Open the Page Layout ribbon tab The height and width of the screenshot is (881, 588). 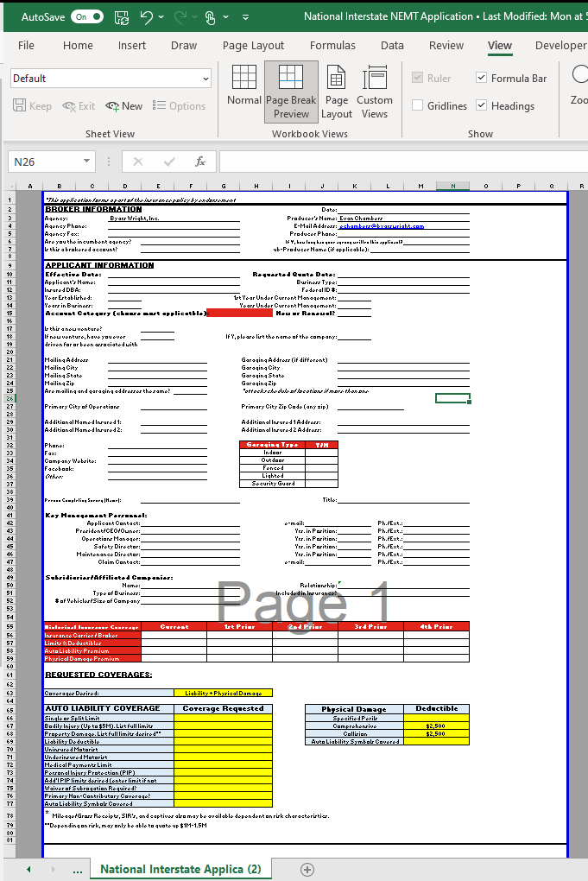pyautogui.click(x=253, y=46)
